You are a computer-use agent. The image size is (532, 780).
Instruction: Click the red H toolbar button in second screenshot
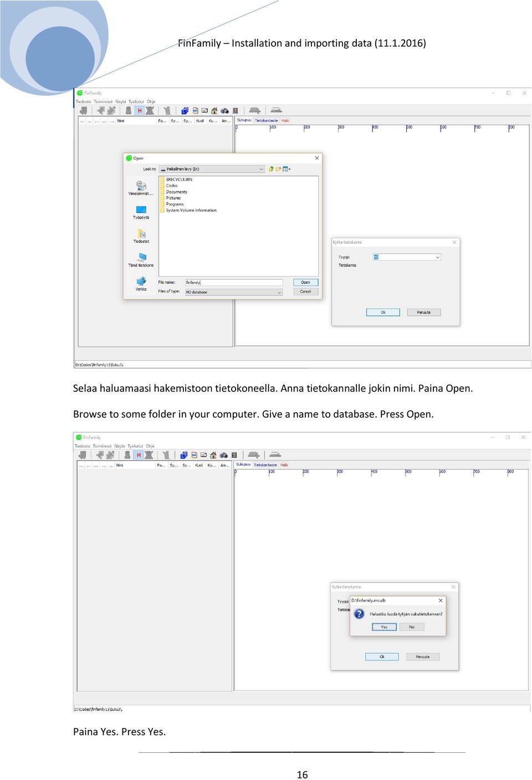pyautogui.click(x=139, y=455)
